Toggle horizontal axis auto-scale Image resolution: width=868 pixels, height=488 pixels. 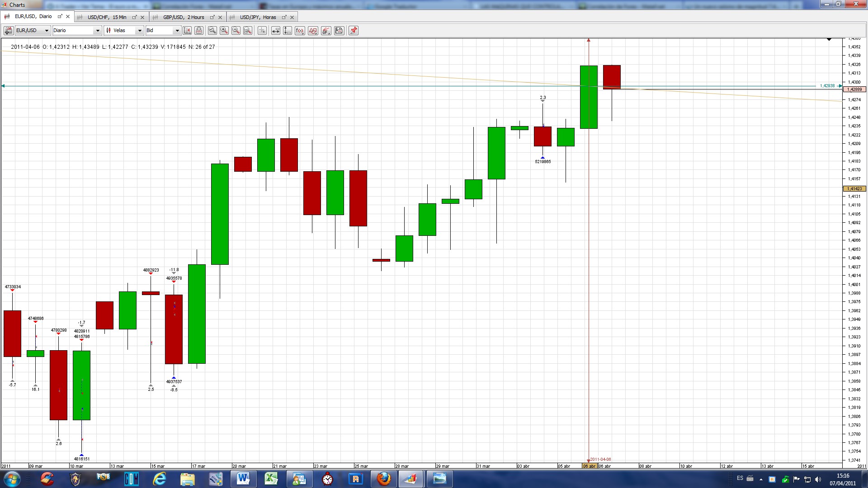click(x=275, y=30)
